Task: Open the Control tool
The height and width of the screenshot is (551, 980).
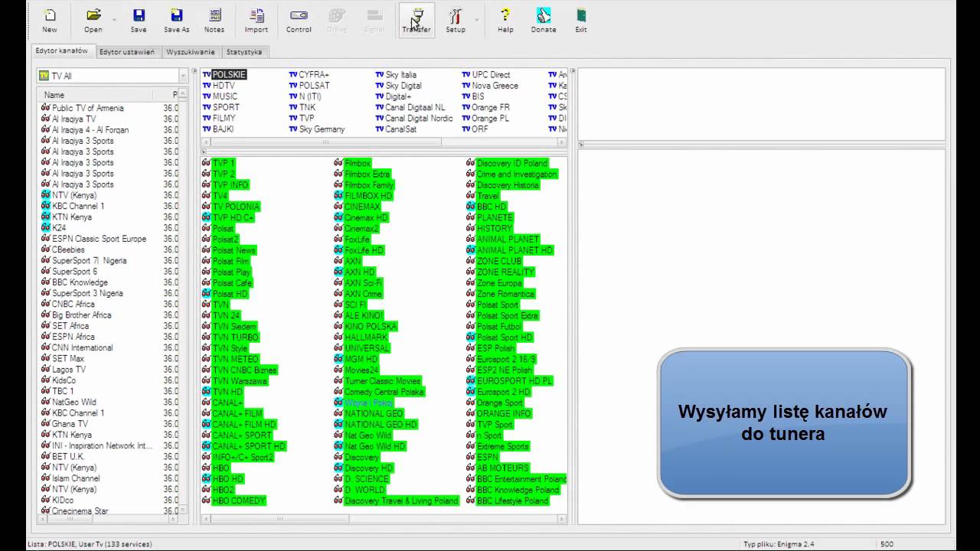Action: coord(299,21)
